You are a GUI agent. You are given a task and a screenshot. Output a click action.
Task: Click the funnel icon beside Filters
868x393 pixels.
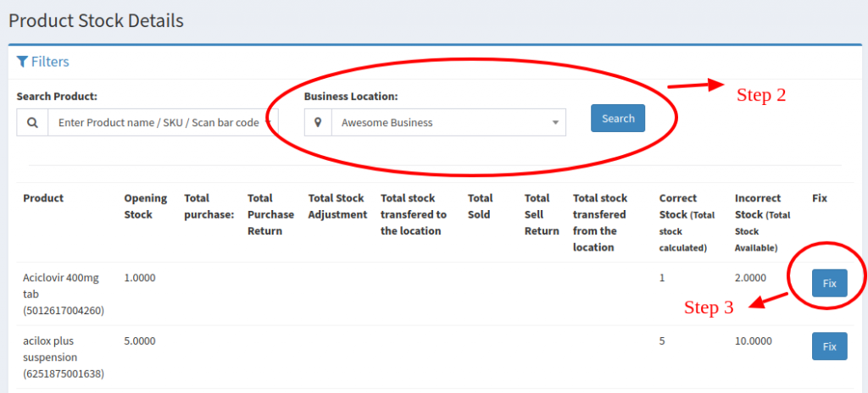pos(22,62)
